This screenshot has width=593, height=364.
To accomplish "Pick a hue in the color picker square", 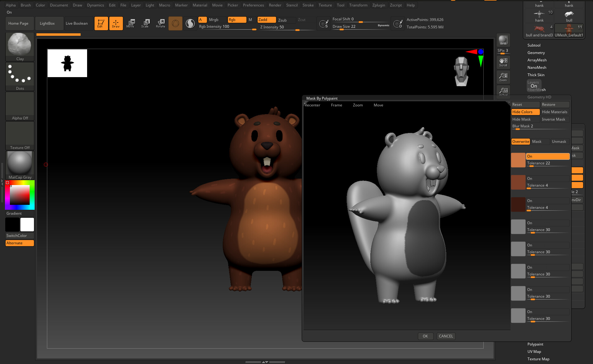I will [x=20, y=195].
